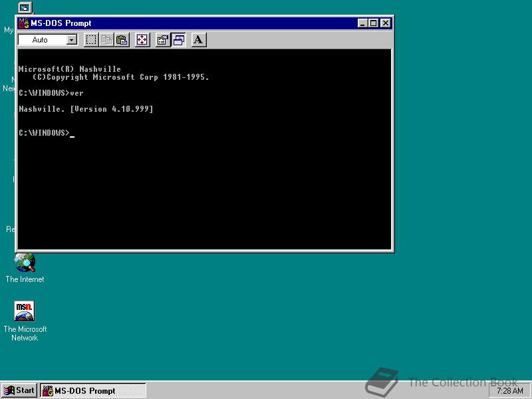Maximize the MS-DOS Prompt window

[x=374, y=23]
